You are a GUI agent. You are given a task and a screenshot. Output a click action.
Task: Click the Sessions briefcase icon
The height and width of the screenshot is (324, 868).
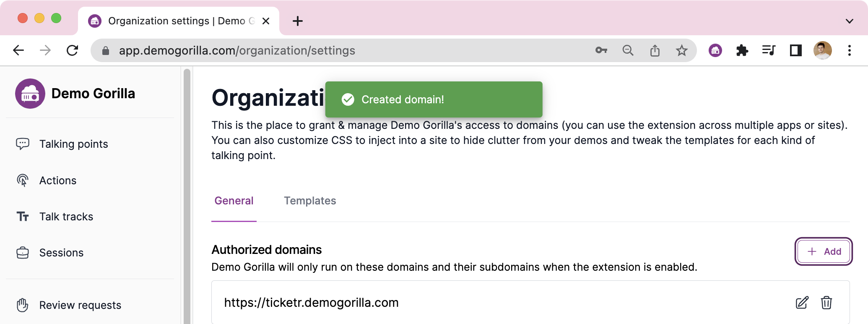23,253
